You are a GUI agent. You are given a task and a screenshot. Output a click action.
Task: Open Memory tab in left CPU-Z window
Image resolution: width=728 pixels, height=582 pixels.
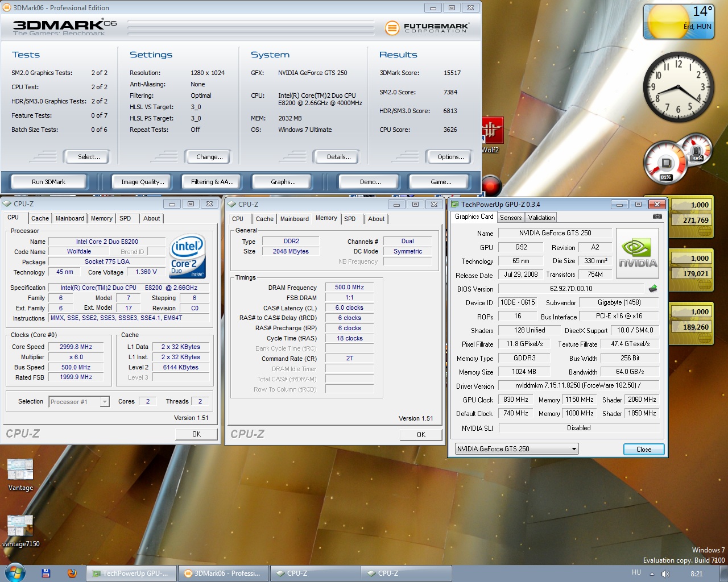click(102, 218)
